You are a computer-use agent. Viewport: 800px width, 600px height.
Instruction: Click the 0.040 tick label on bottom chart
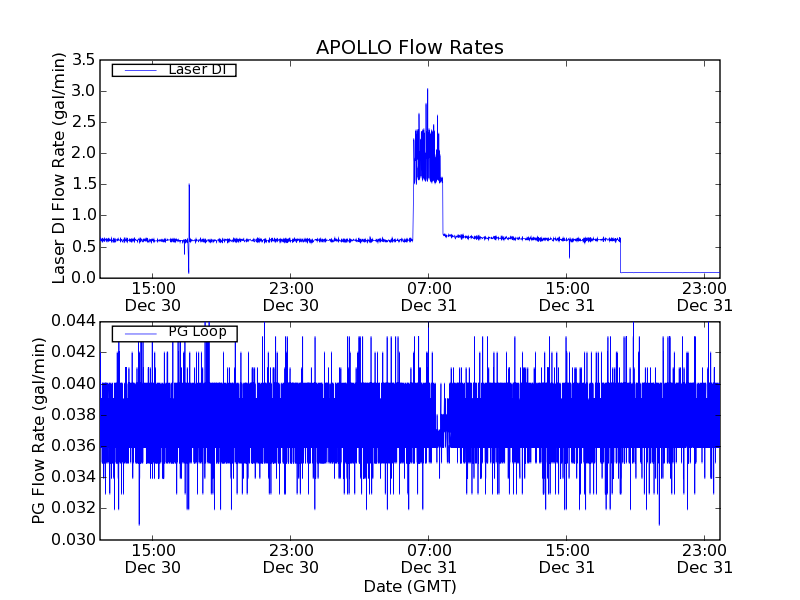coord(73,384)
